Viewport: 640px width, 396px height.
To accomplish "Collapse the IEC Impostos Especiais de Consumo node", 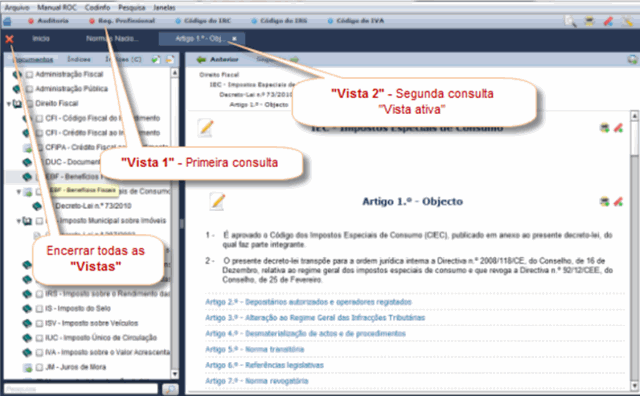I will coord(18,192).
